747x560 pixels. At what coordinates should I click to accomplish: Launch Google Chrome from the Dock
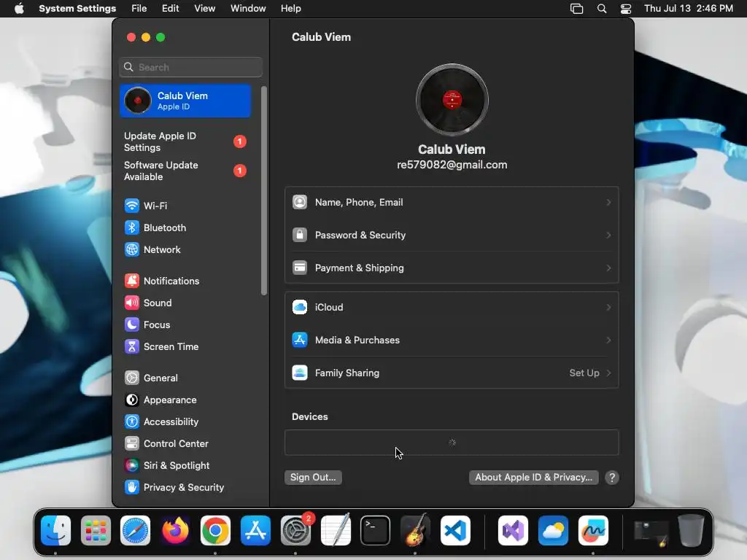[215, 530]
